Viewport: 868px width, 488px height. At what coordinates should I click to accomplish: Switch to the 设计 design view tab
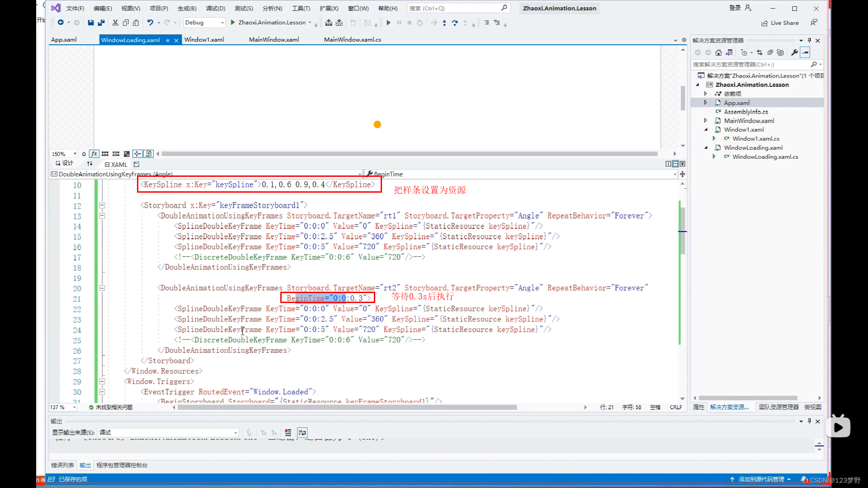64,163
